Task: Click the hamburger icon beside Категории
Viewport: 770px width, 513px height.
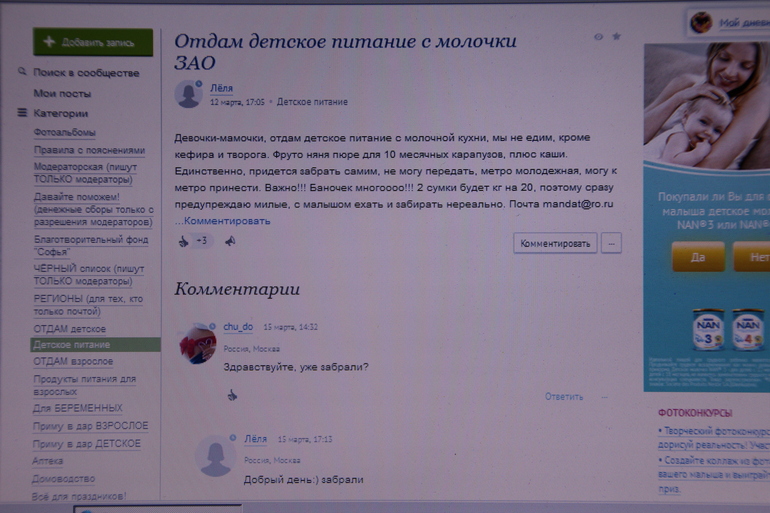Action: coord(22,113)
